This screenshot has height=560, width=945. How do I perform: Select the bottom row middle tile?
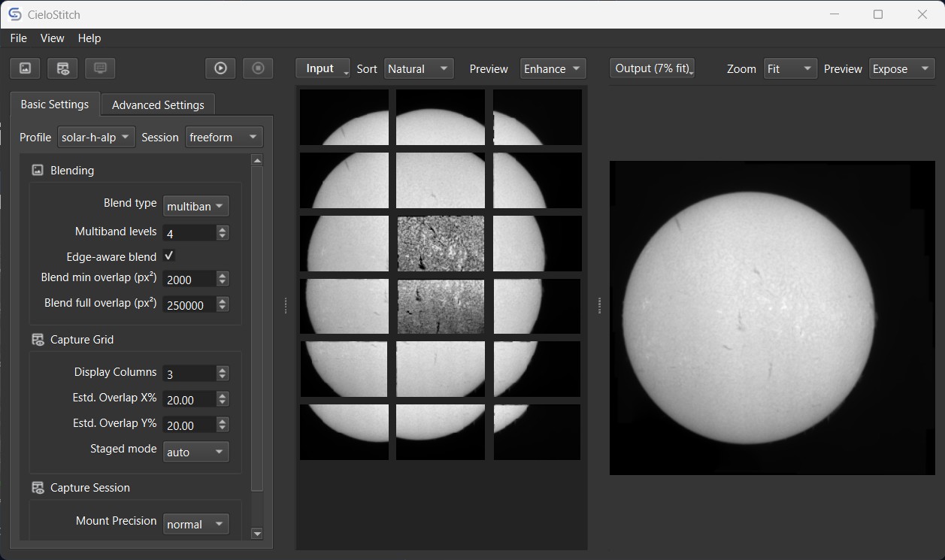(441, 432)
